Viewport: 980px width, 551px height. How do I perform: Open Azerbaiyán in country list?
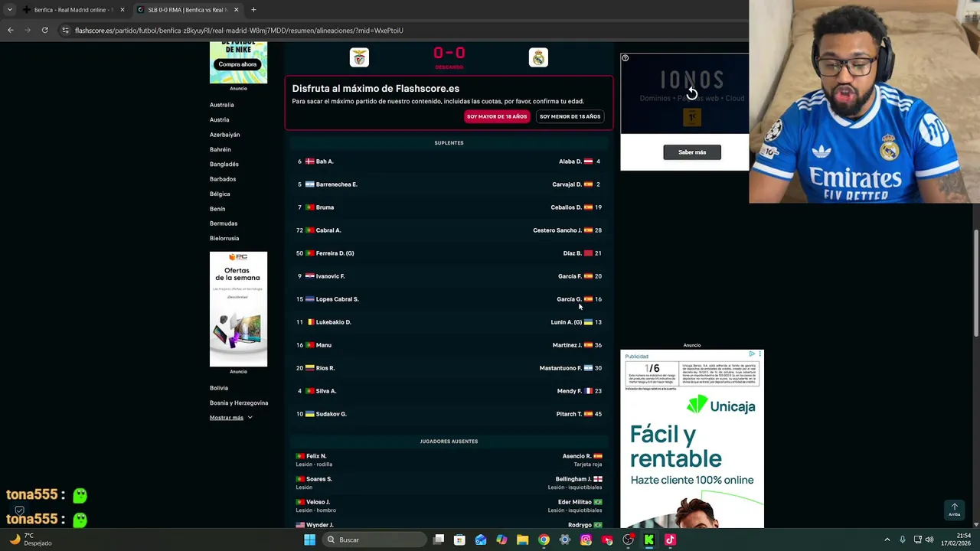tap(225, 135)
